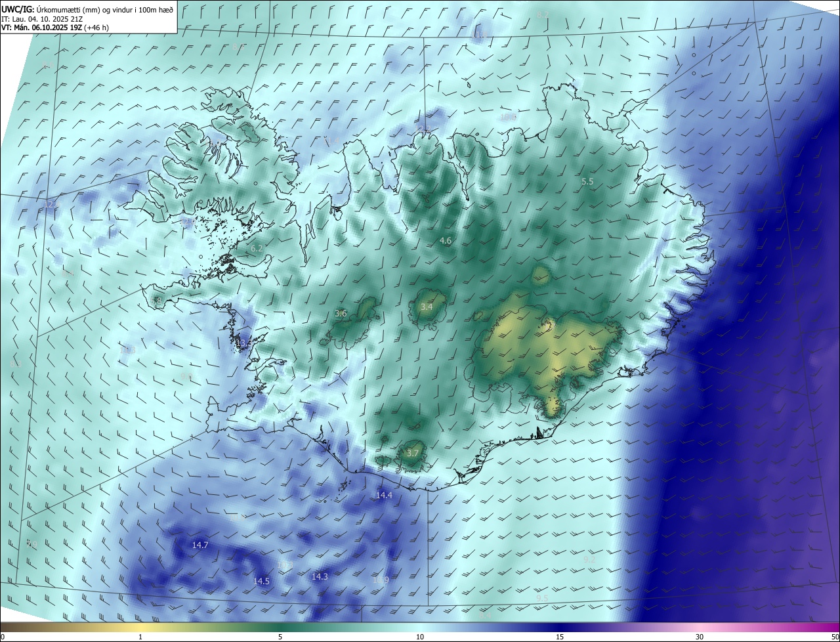The image size is (840, 642).
Task: Click the legend tick label '30'
Action: click(700, 637)
